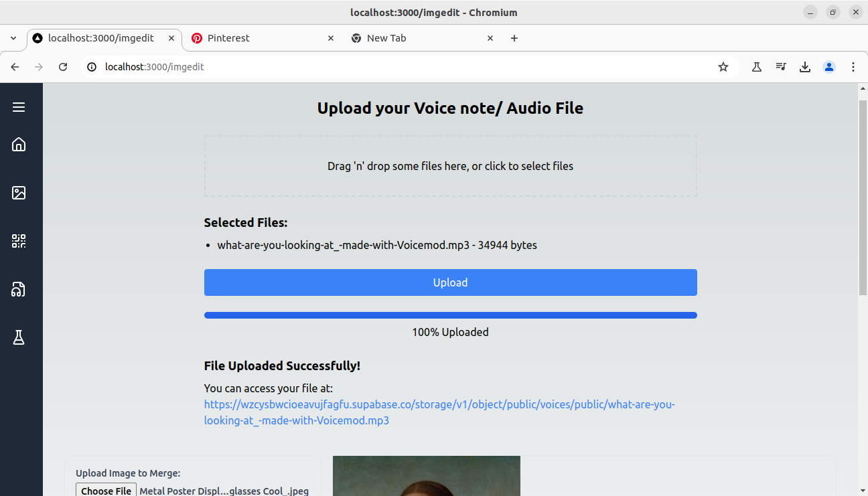Click scroll-up arrow at scrollbar top

point(863,88)
